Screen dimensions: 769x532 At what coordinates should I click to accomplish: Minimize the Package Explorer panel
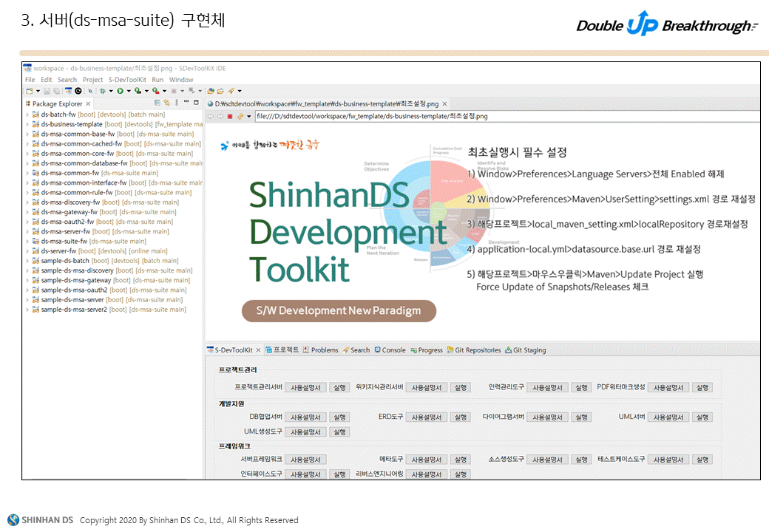click(186, 101)
